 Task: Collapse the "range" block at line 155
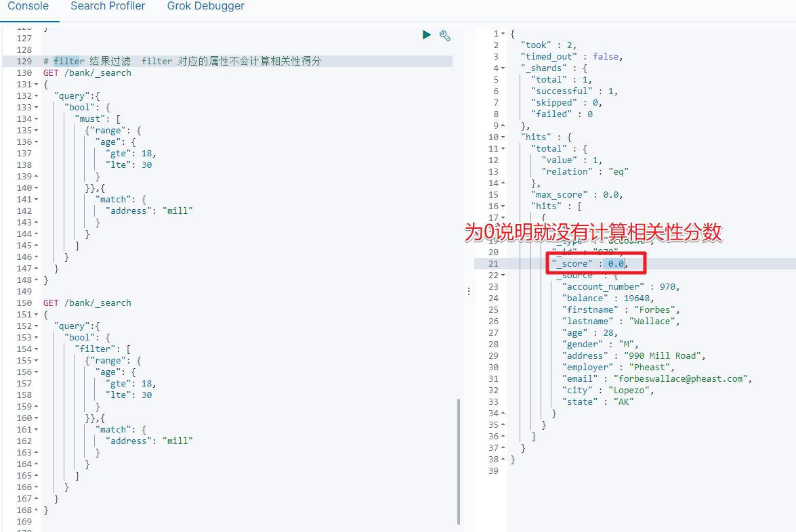click(x=36, y=361)
